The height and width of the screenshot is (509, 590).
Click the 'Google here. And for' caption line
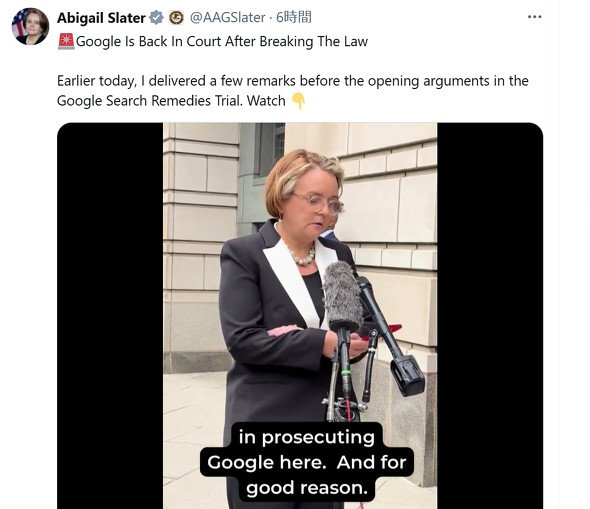307,462
